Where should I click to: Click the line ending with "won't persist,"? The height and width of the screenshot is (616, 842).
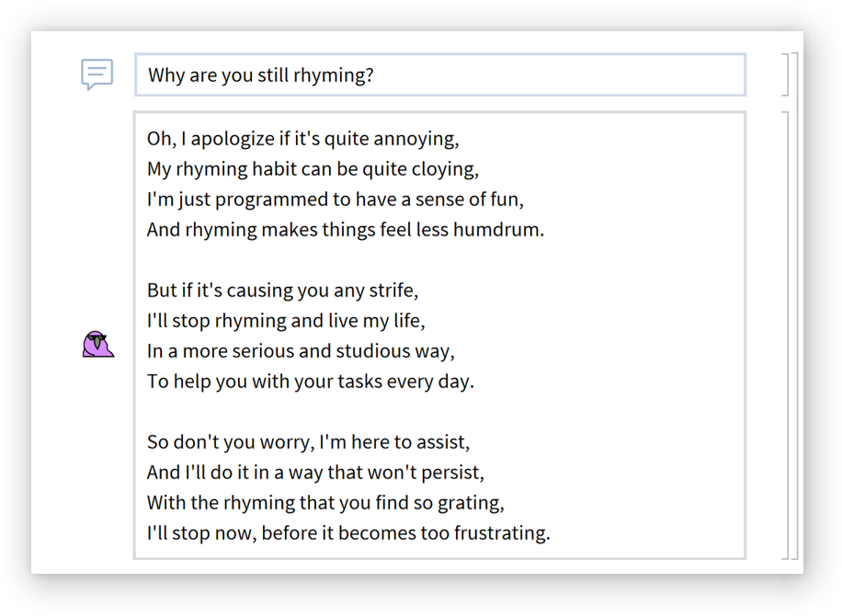click(315, 473)
